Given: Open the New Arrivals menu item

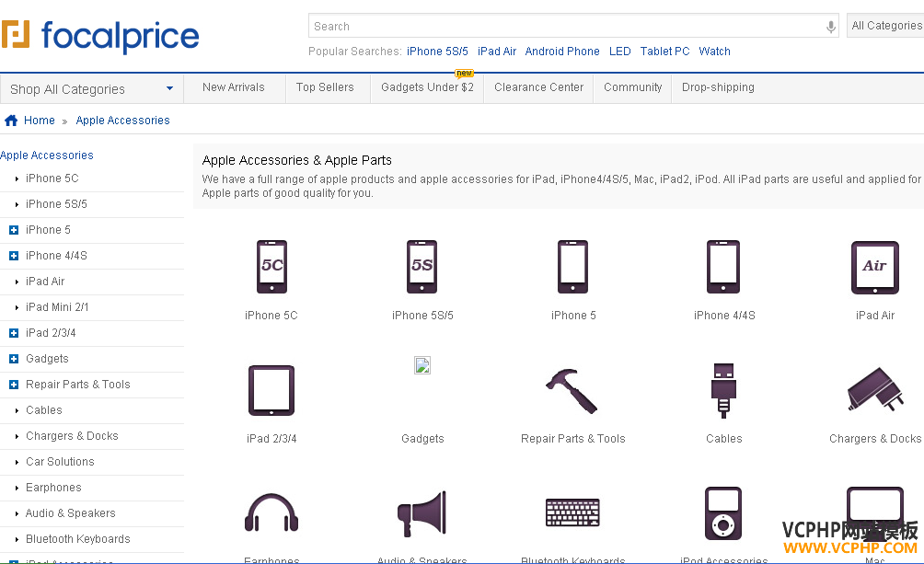Looking at the screenshot, I should click(234, 87).
